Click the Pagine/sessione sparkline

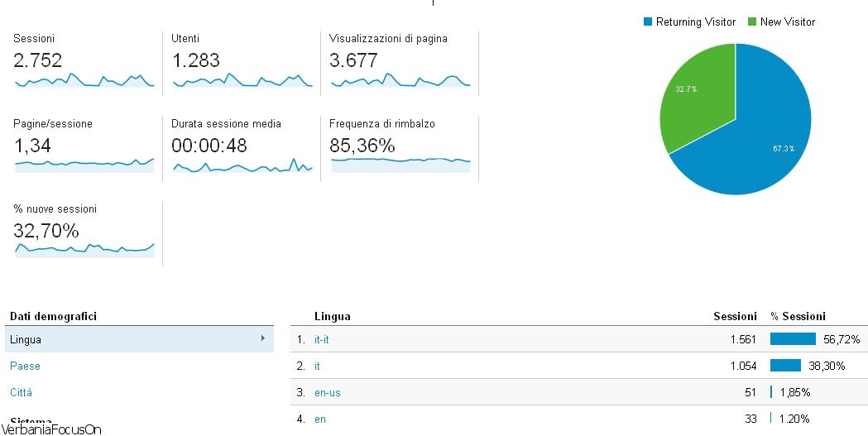point(84,164)
